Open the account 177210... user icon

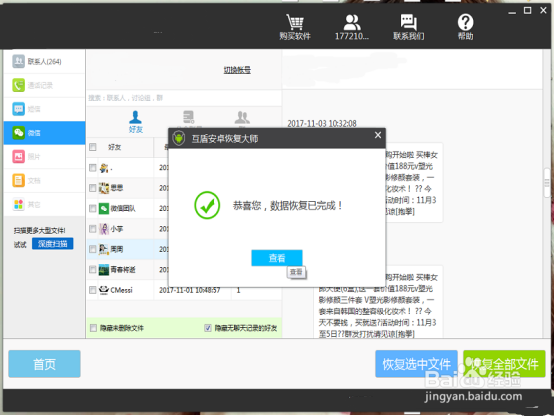(x=352, y=23)
